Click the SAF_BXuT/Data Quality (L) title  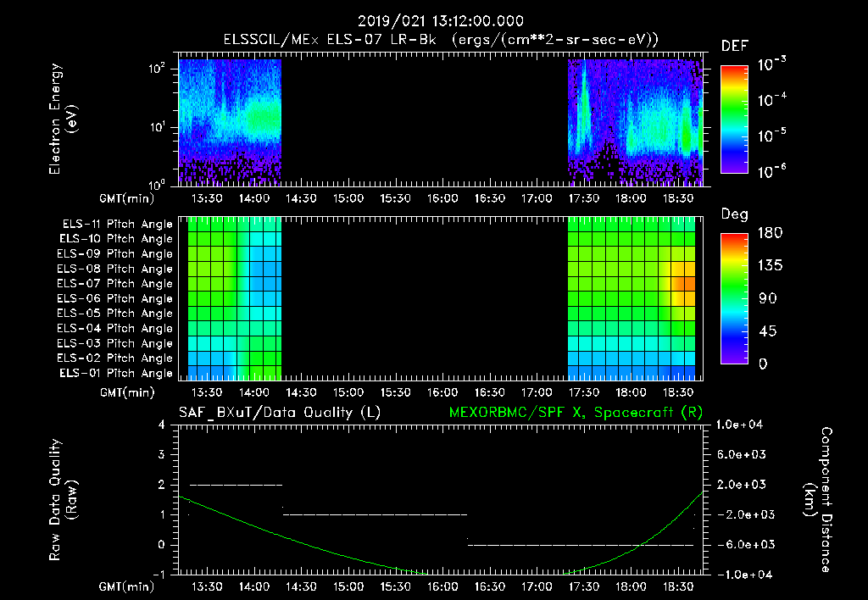pyautogui.click(x=280, y=413)
